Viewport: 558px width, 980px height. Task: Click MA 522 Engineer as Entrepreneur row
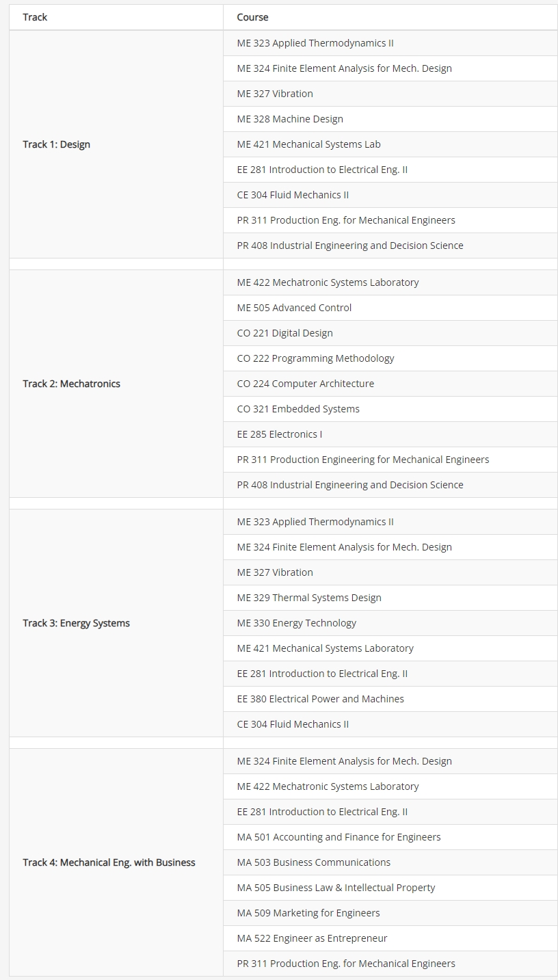(x=312, y=938)
